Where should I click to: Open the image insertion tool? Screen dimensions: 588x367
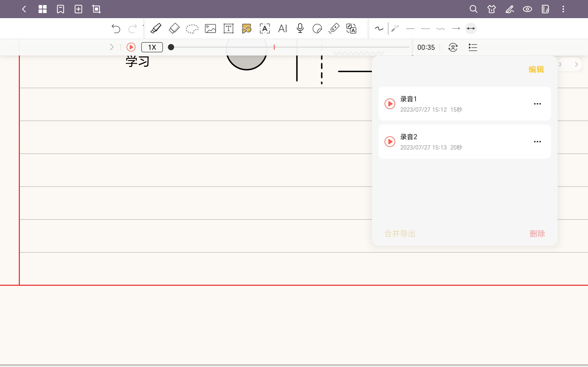point(210,28)
